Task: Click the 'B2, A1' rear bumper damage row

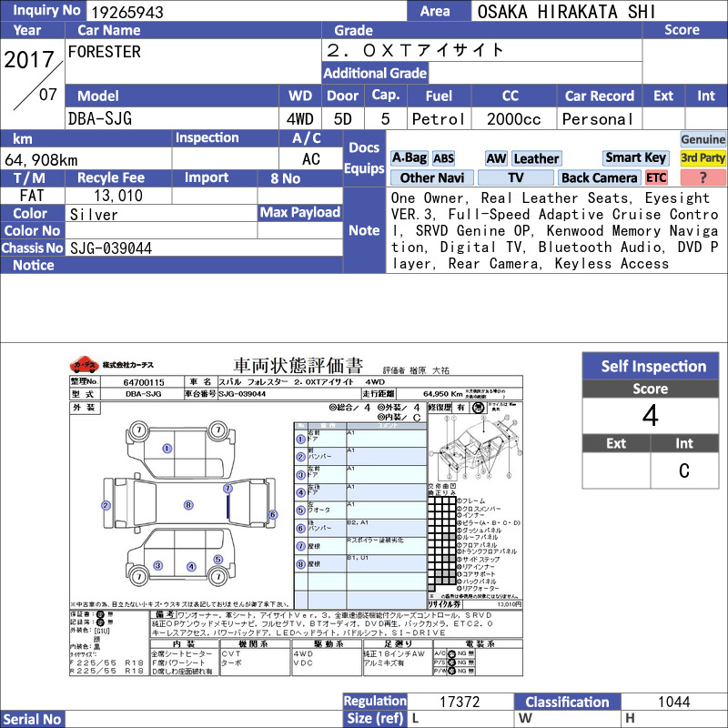Action: tap(360, 528)
